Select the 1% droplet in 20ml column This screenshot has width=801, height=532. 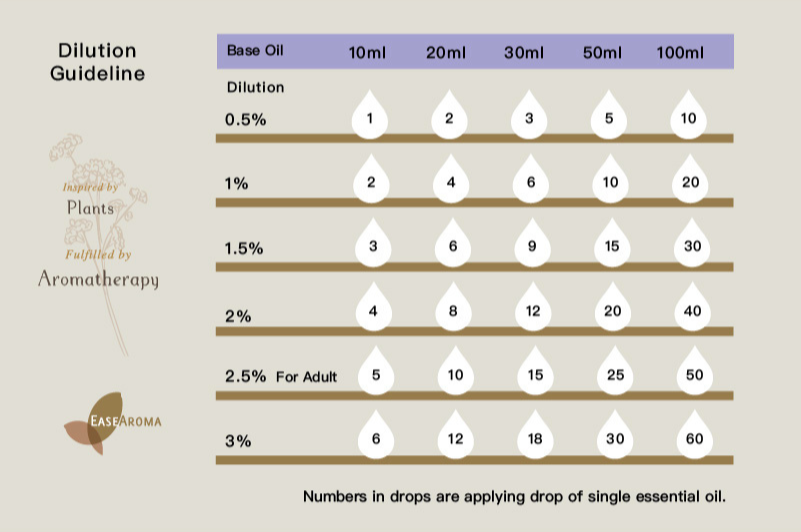(449, 183)
